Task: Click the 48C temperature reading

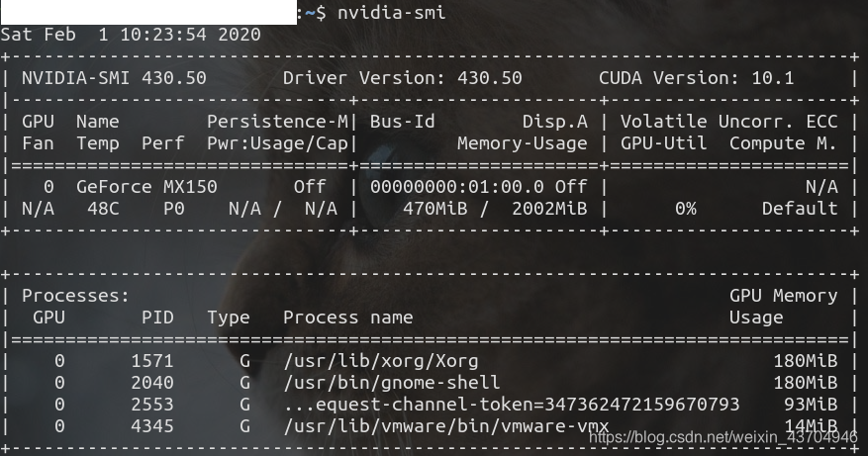Action: (x=103, y=209)
